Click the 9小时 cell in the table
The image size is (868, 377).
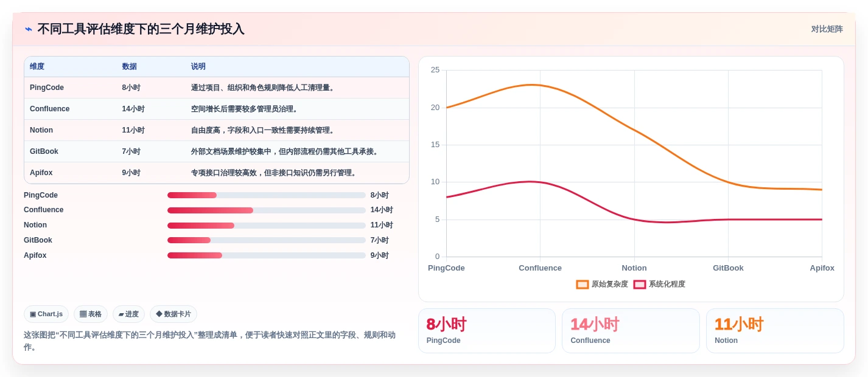[131, 173]
